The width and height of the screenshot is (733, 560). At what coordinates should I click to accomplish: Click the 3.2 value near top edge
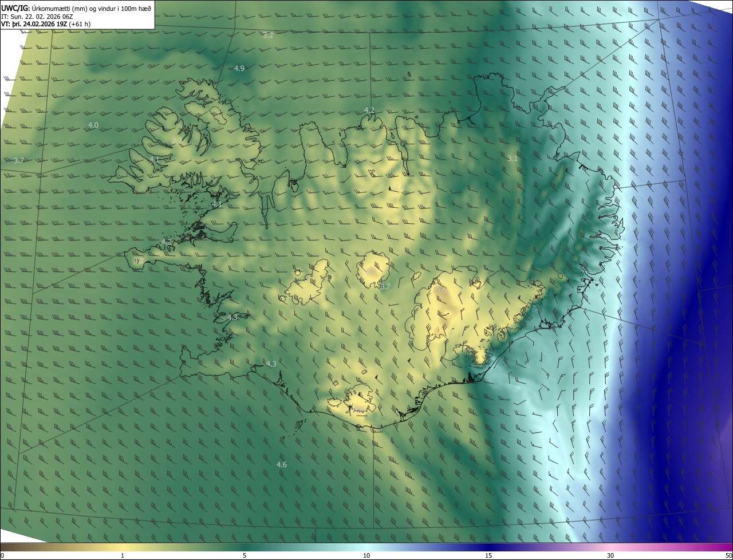click(268, 36)
